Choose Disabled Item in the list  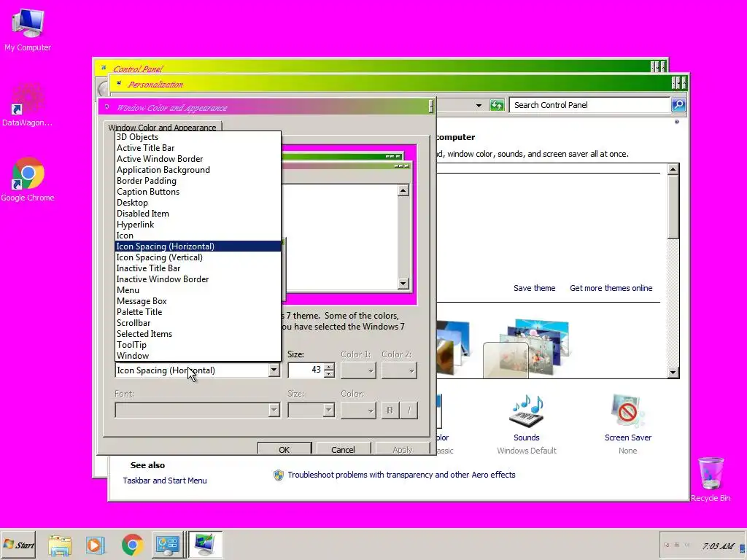pos(198,214)
